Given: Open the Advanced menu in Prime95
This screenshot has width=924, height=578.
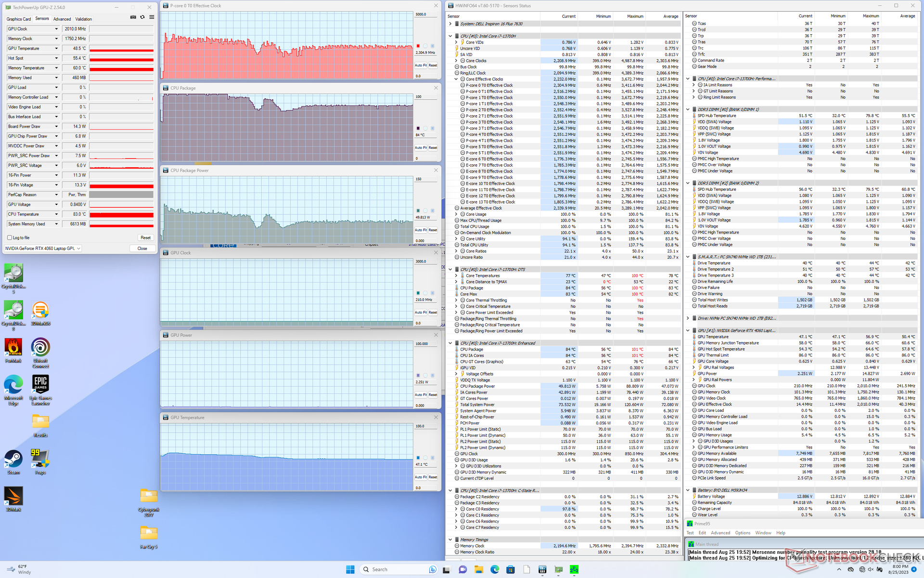Looking at the screenshot, I should pyautogui.click(x=720, y=533).
